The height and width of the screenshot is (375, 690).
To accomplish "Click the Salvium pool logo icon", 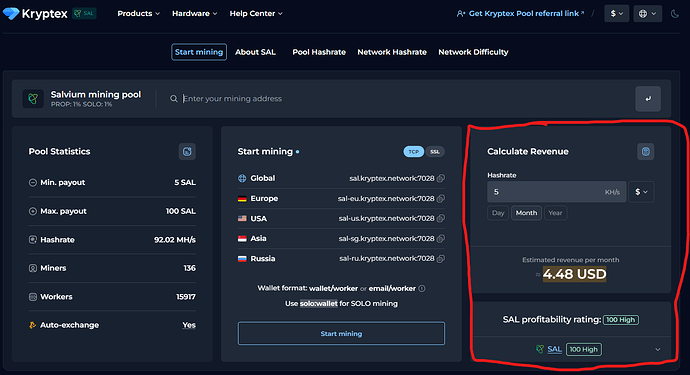I will pos(33,99).
